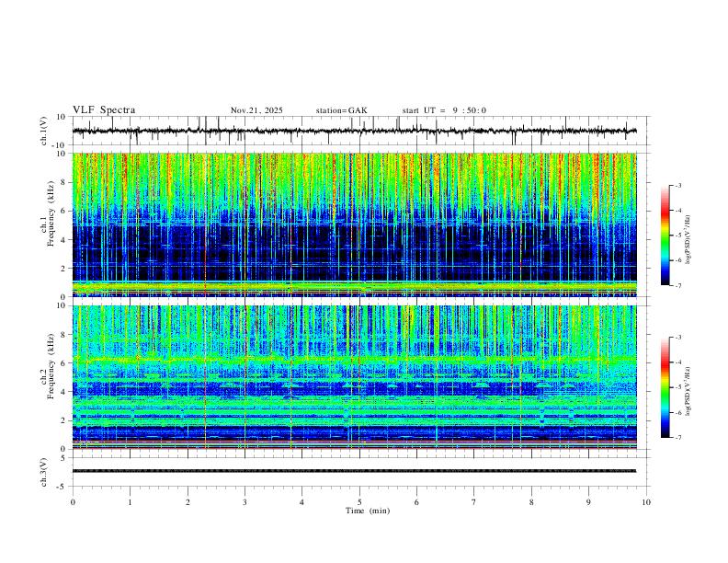This screenshot has width=728, height=563.
Task: Click the 'VLF Spectra' title text
Action: 104,110
